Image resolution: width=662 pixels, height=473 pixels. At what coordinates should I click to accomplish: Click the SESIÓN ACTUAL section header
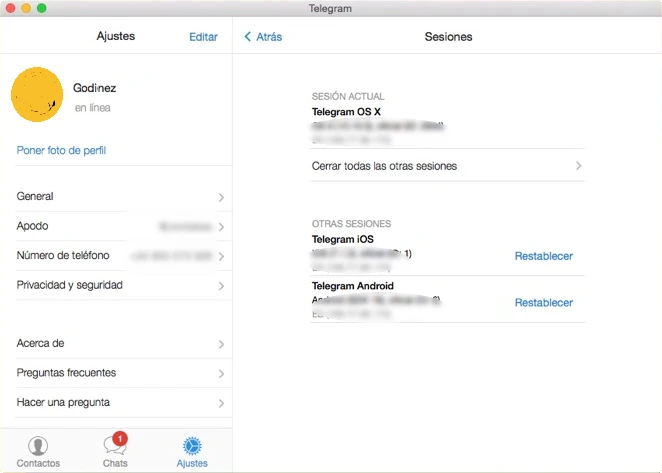[348, 96]
